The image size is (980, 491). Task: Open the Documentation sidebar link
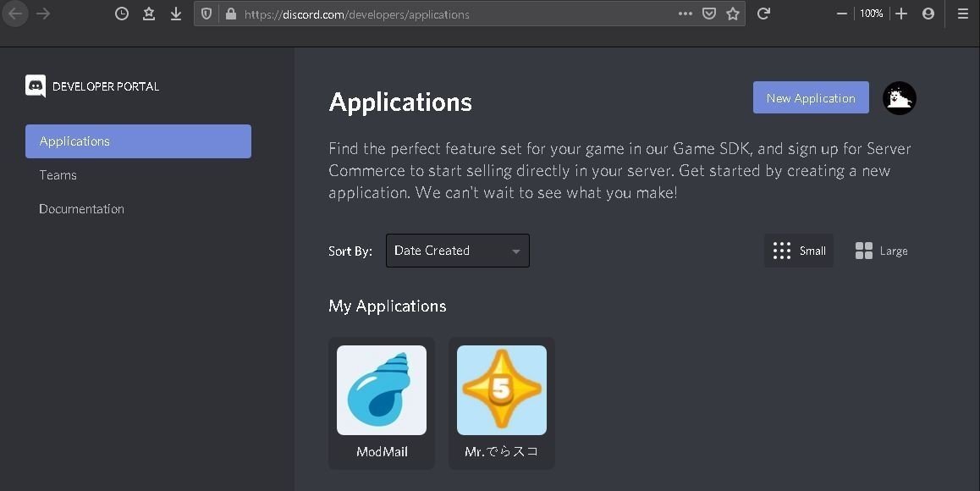[x=82, y=209]
